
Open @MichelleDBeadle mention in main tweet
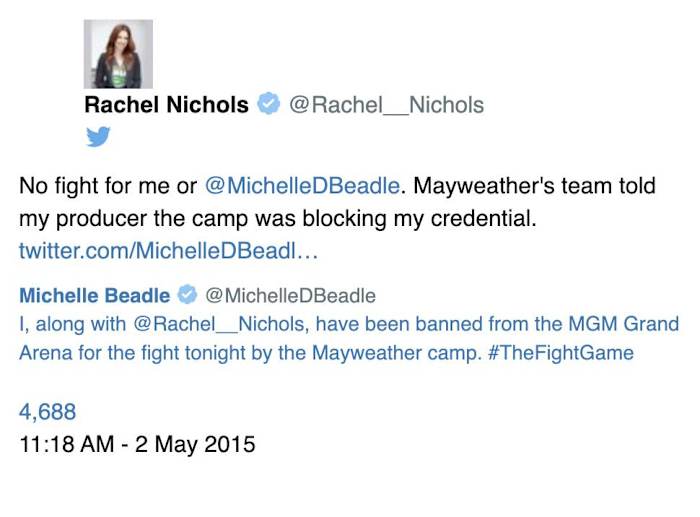[x=306, y=186]
